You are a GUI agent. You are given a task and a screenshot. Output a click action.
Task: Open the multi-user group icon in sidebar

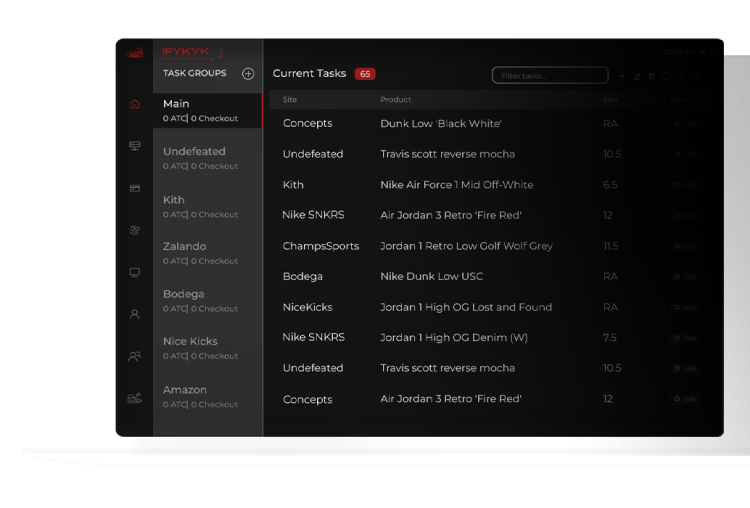click(135, 356)
